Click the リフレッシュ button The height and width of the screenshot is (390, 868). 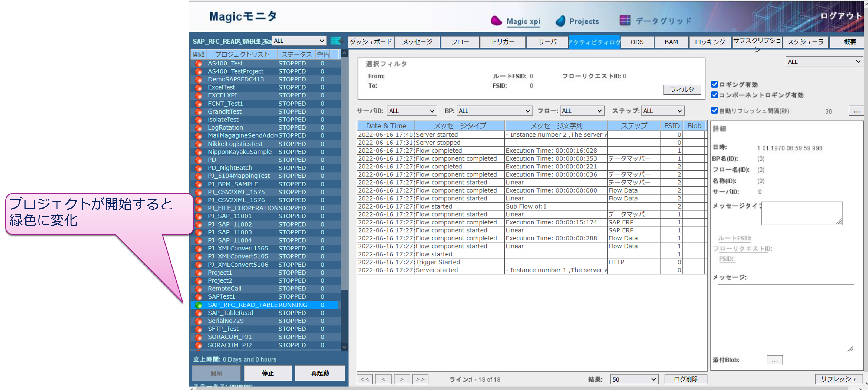(838, 379)
